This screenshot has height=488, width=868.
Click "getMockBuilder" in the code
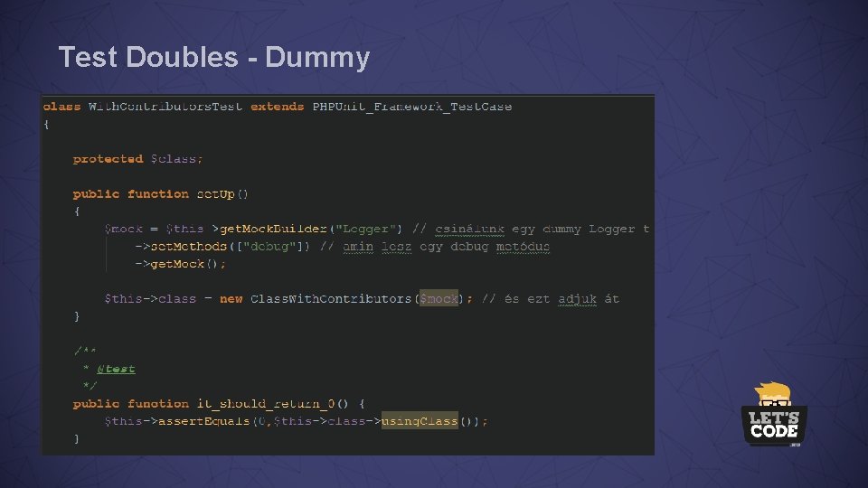(x=273, y=229)
